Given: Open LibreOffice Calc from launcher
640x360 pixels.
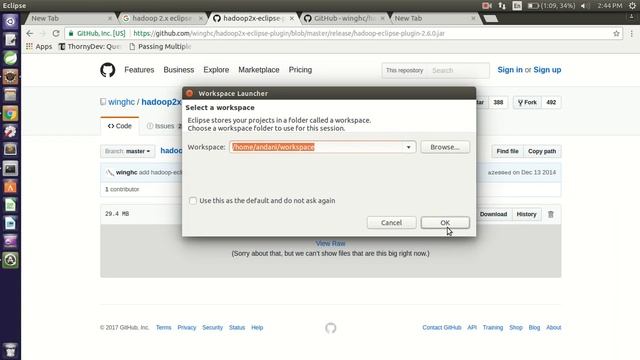Looking at the screenshot, I should (10, 205).
